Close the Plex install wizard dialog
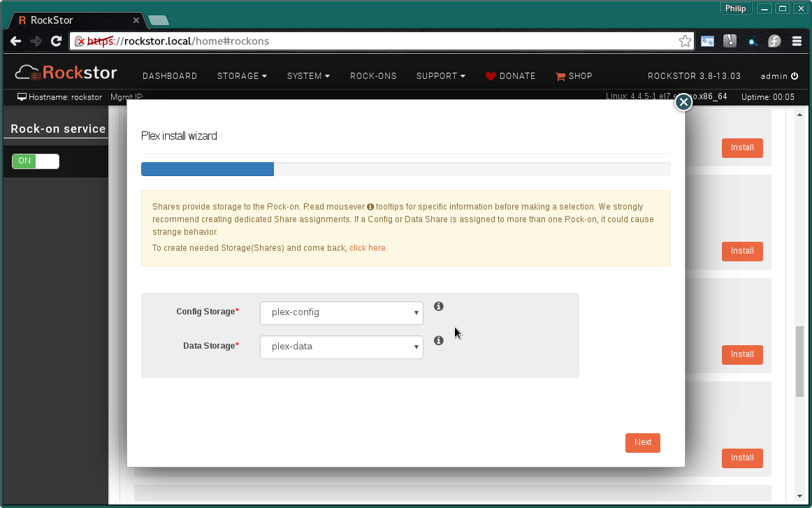Screen dimensions: 812x508 click(683, 102)
